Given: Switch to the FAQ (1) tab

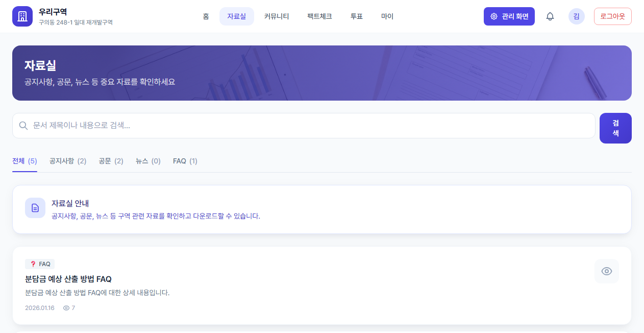Looking at the screenshot, I should click(x=185, y=161).
